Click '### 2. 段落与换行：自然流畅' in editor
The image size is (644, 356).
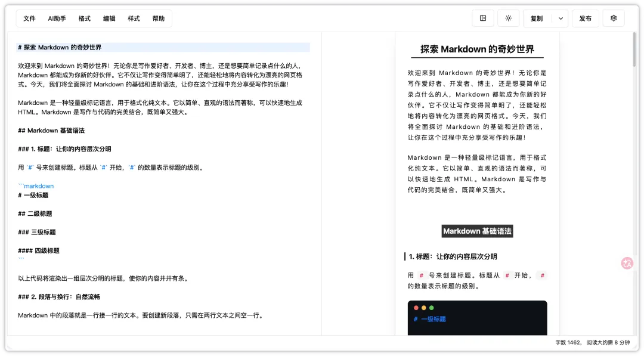(x=59, y=297)
